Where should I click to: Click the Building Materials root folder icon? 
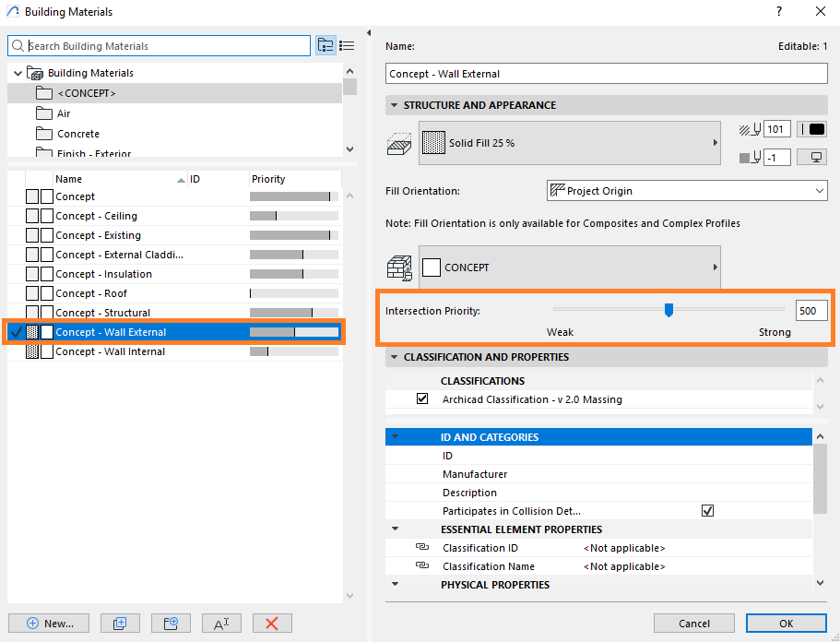(x=35, y=73)
